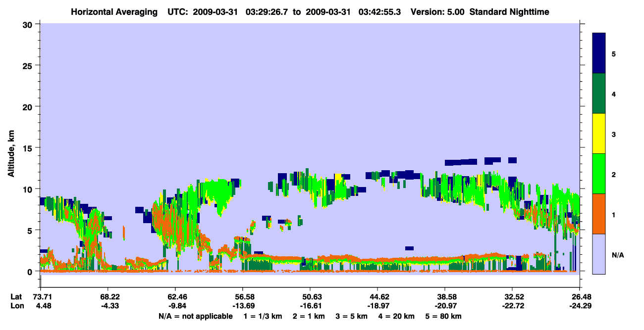Click longitude value -18.97

377,306
